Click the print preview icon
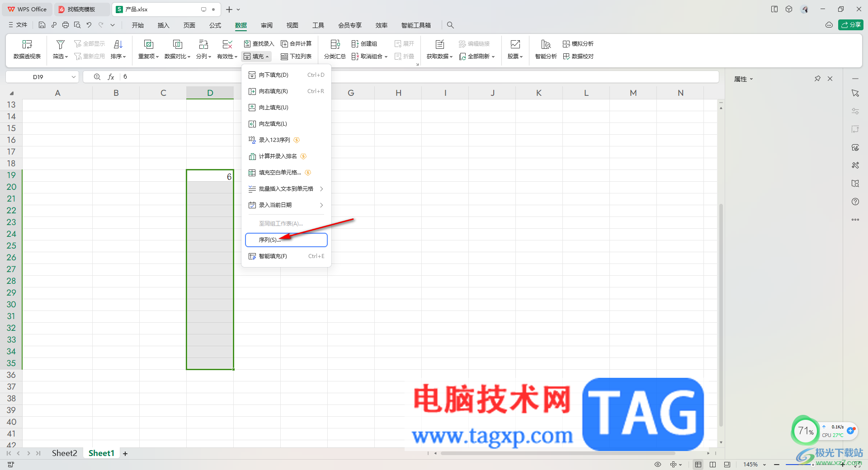 click(x=77, y=25)
